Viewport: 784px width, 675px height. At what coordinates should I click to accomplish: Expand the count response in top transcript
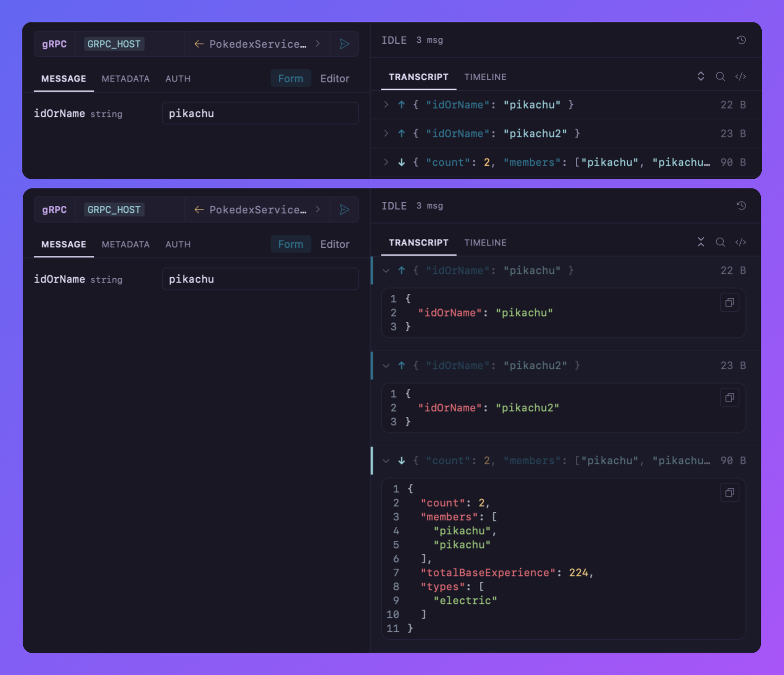click(x=386, y=162)
